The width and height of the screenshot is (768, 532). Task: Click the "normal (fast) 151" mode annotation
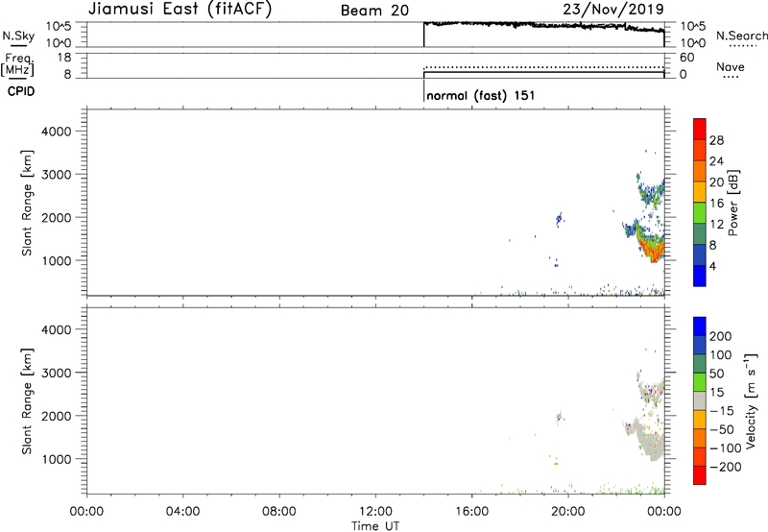click(481, 95)
